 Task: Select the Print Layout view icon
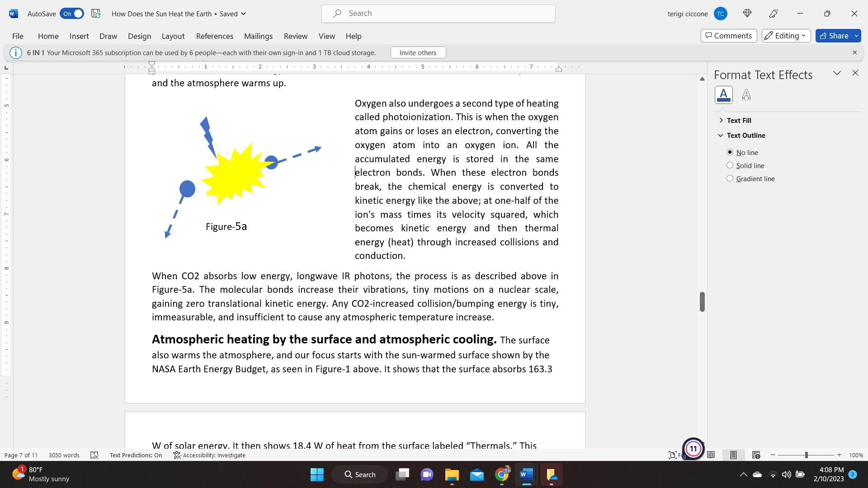click(733, 455)
